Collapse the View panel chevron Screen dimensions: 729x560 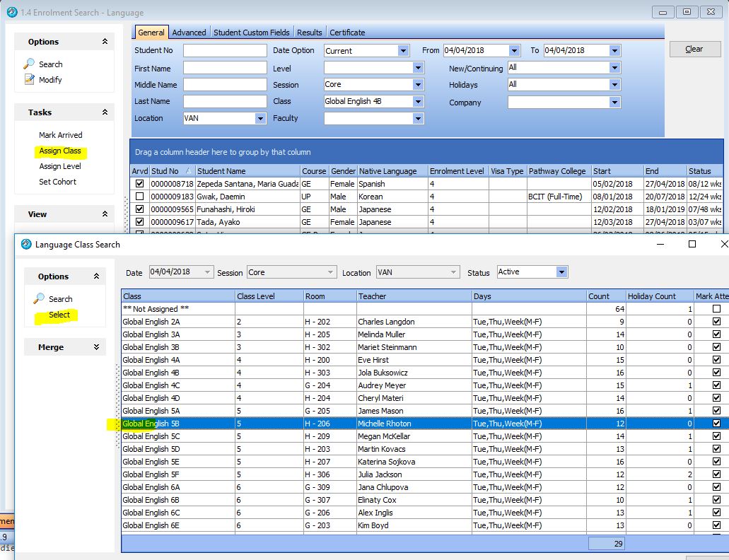point(105,214)
